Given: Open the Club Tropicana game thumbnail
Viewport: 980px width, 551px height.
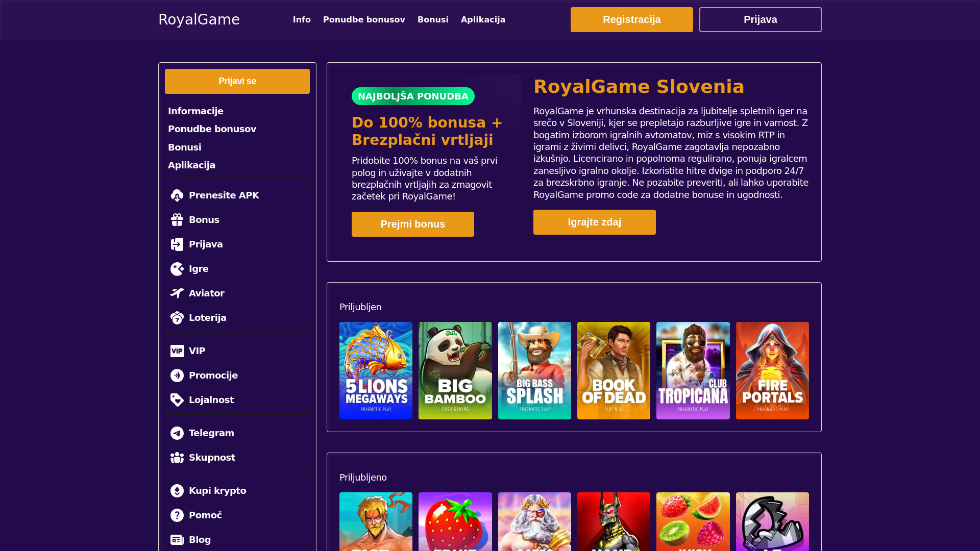Looking at the screenshot, I should coord(693,370).
